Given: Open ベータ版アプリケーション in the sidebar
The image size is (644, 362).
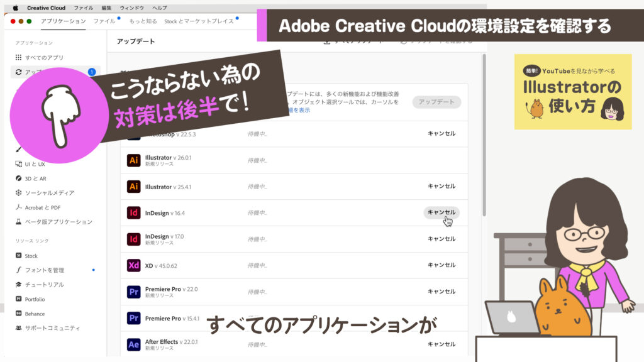Looking at the screenshot, I should [53, 222].
